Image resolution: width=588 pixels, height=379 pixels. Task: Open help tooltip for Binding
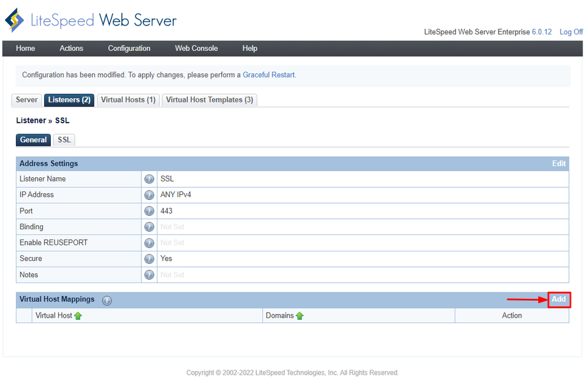click(x=149, y=226)
